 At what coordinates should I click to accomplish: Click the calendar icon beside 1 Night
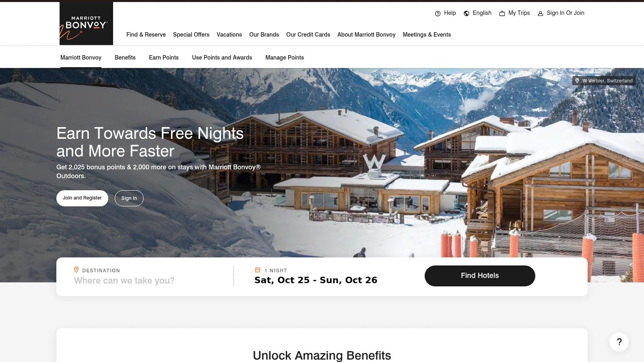258,270
